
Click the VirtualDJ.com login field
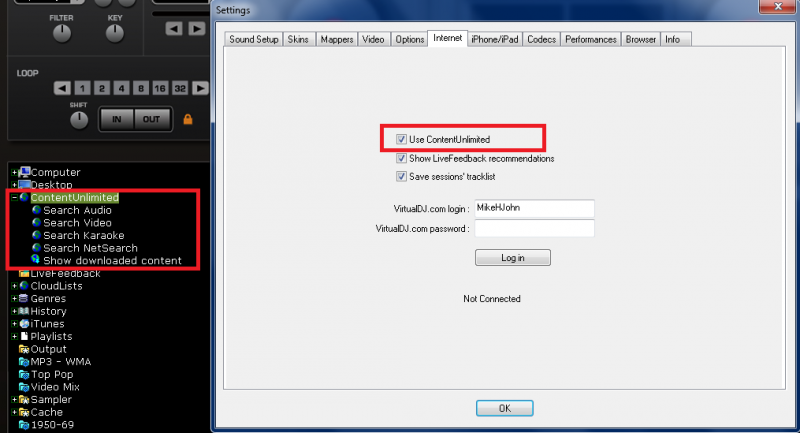point(534,208)
